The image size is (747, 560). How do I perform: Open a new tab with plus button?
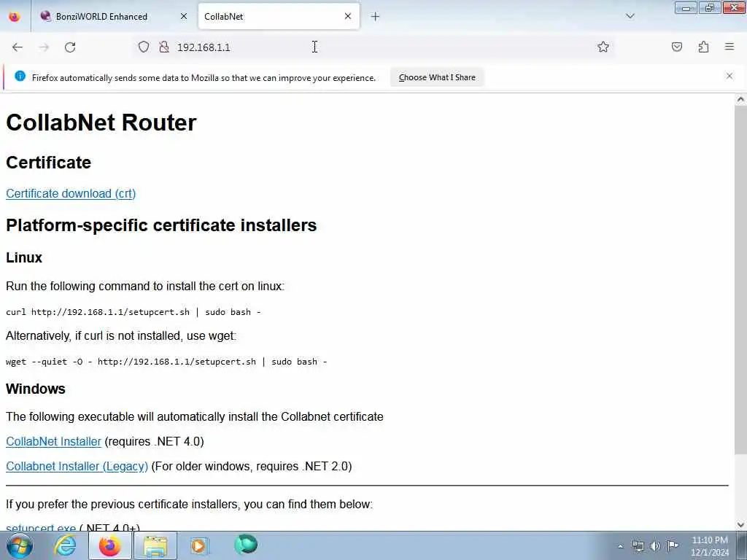(375, 17)
